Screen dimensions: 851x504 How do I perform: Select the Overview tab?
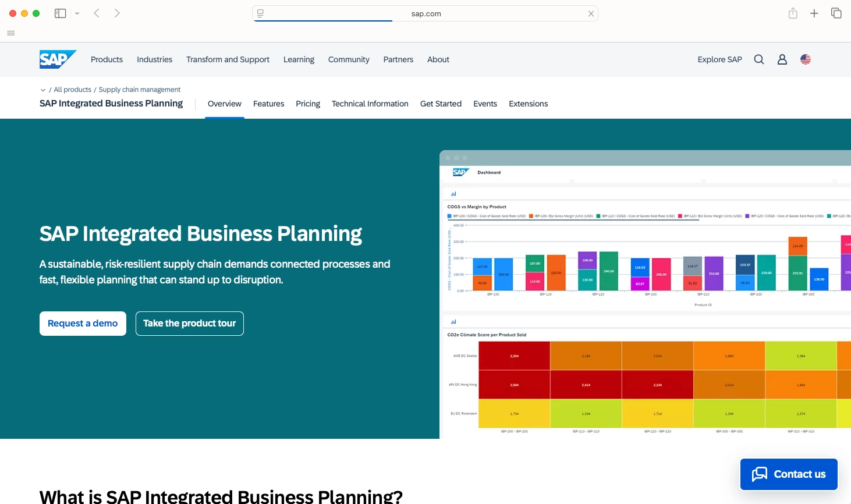[x=225, y=104]
